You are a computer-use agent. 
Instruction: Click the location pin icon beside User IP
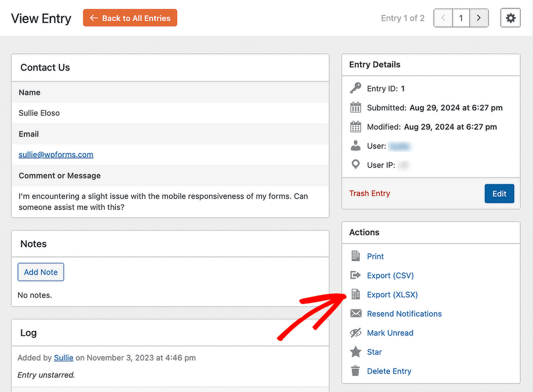click(355, 164)
